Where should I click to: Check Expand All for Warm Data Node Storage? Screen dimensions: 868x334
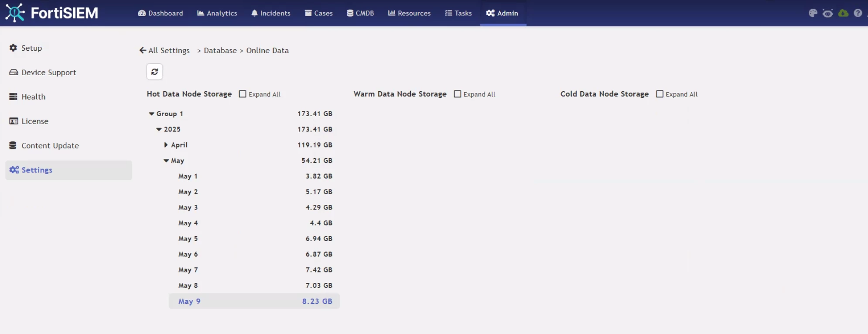pos(458,94)
